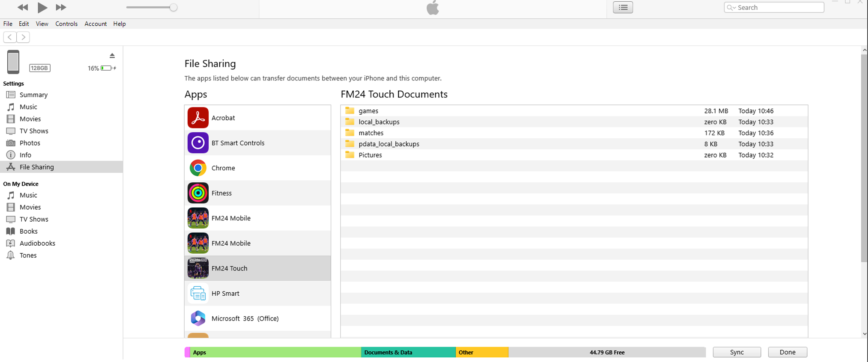Image resolution: width=868 pixels, height=362 pixels.
Task: Open the Account menu
Action: 95,24
